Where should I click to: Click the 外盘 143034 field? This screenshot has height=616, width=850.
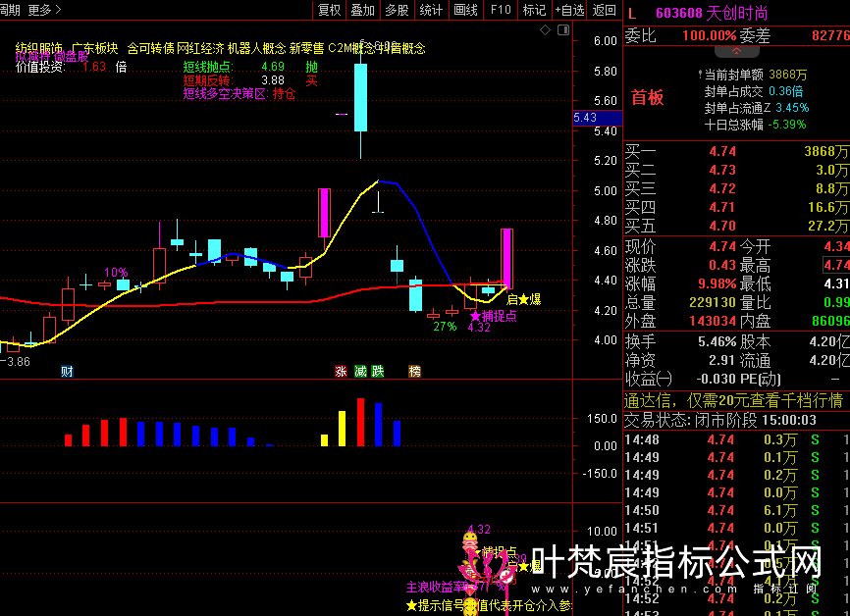(681, 321)
